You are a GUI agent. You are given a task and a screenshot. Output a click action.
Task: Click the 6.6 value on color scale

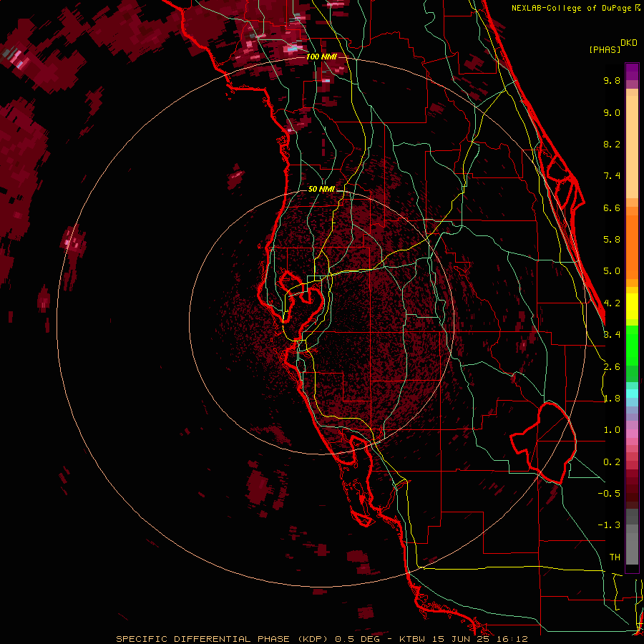(612, 208)
